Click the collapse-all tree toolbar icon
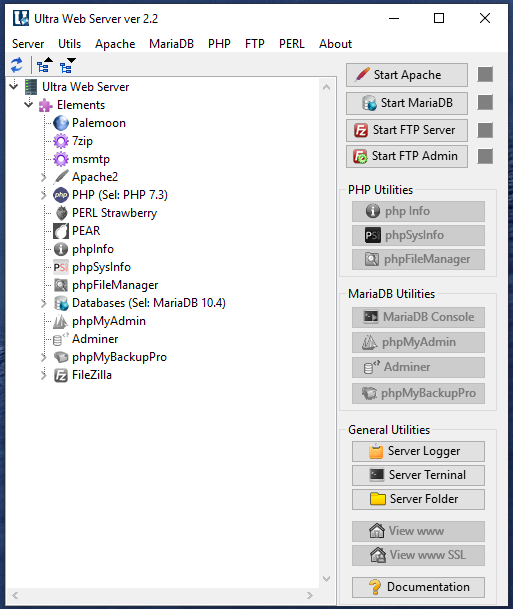Viewport: 513px width, 609px height. tap(44, 65)
